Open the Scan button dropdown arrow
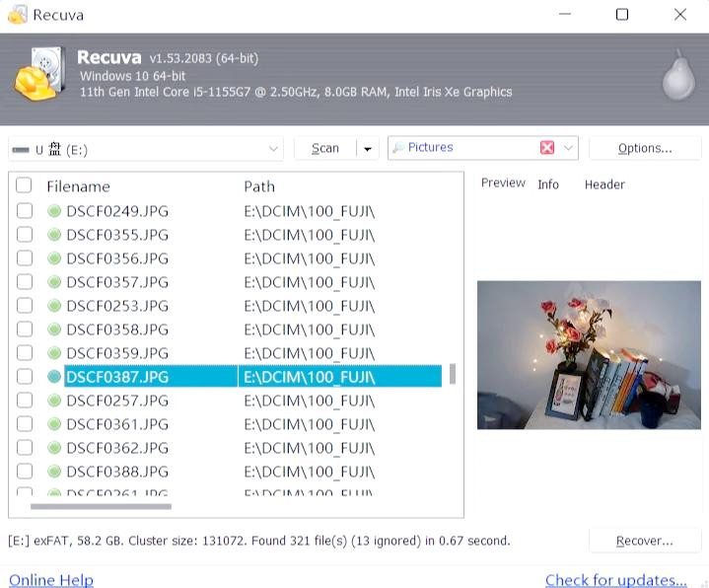Viewport: 709px width, 588px height. (368, 149)
